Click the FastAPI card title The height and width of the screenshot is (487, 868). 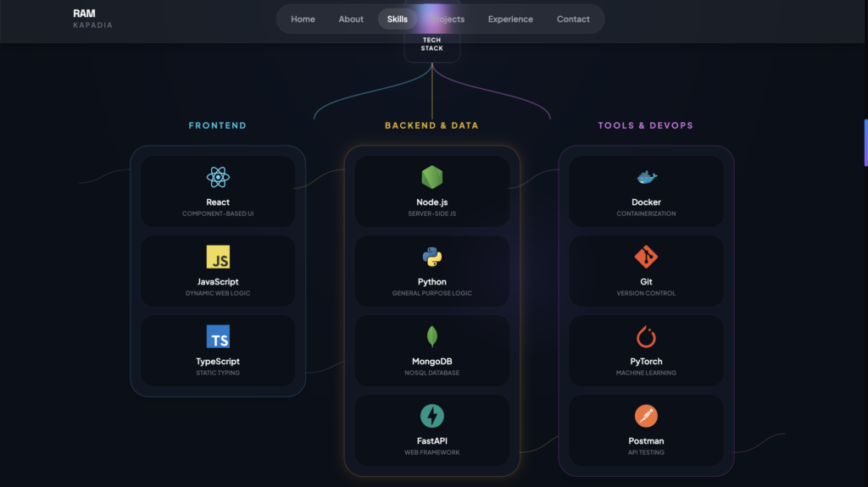pos(431,441)
